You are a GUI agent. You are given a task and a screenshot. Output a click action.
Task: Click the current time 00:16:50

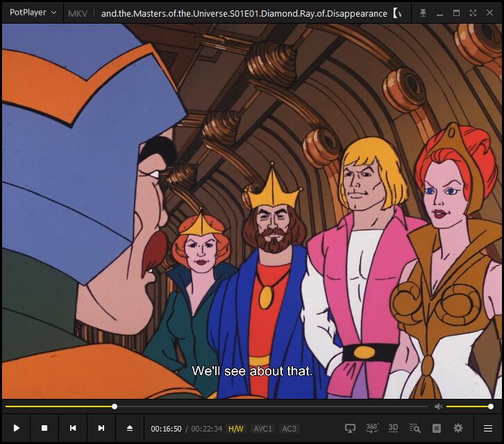166,429
